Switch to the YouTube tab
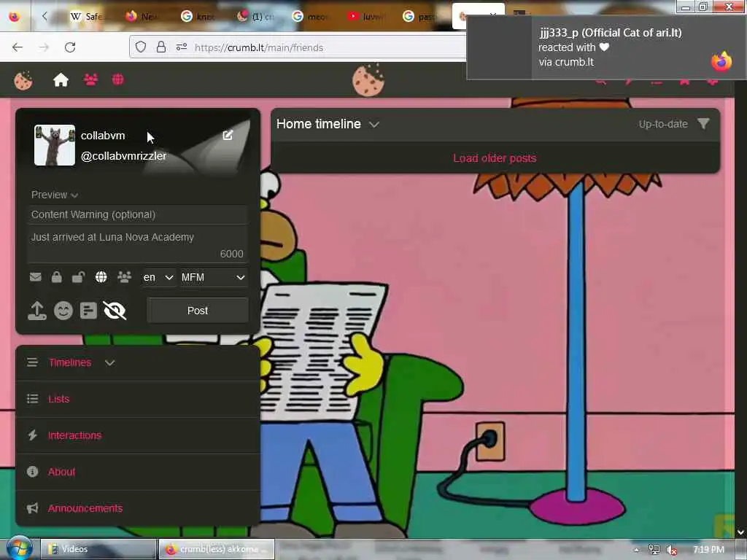This screenshot has height=560, width=747. tap(365, 17)
